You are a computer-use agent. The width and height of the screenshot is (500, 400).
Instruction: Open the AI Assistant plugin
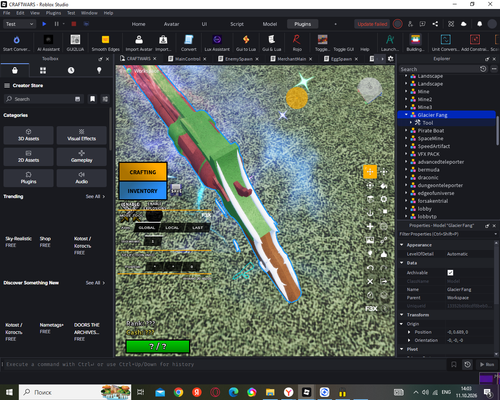(48, 43)
